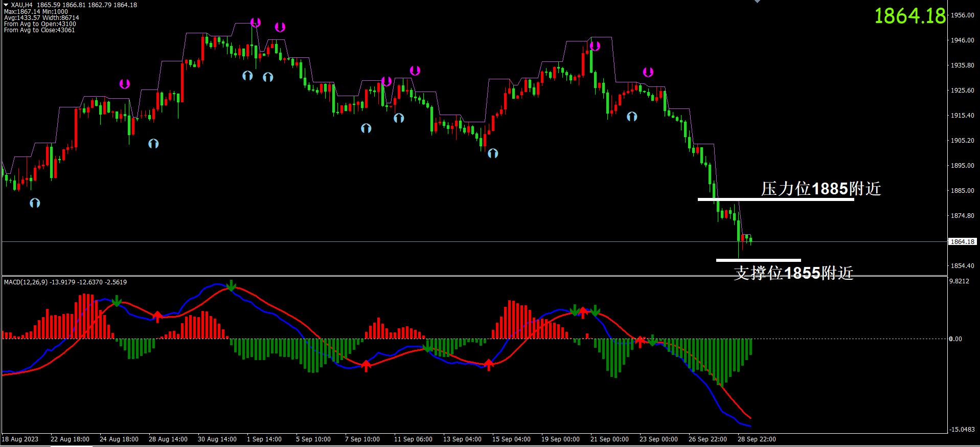Click the leftmost green down arrow on MACD
This screenshot has height=447, width=980.
pos(117,301)
